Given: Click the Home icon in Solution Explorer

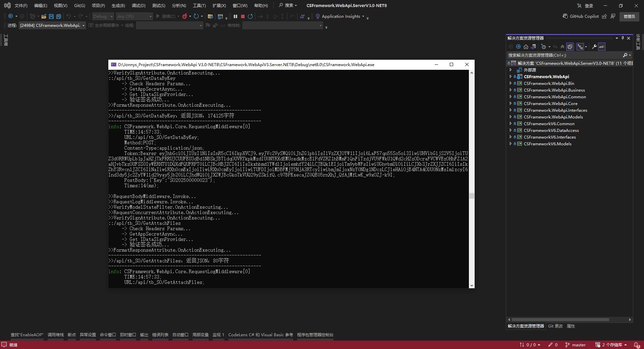Looking at the screenshot, I should pos(526,47).
